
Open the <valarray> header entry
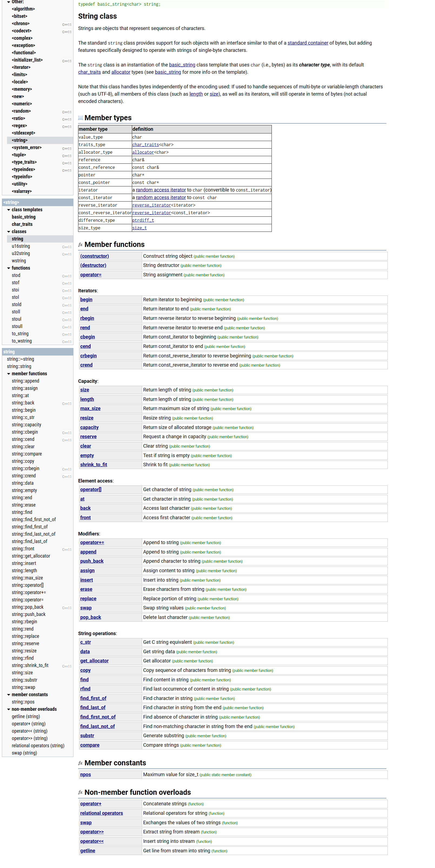(x=22, y=191)
